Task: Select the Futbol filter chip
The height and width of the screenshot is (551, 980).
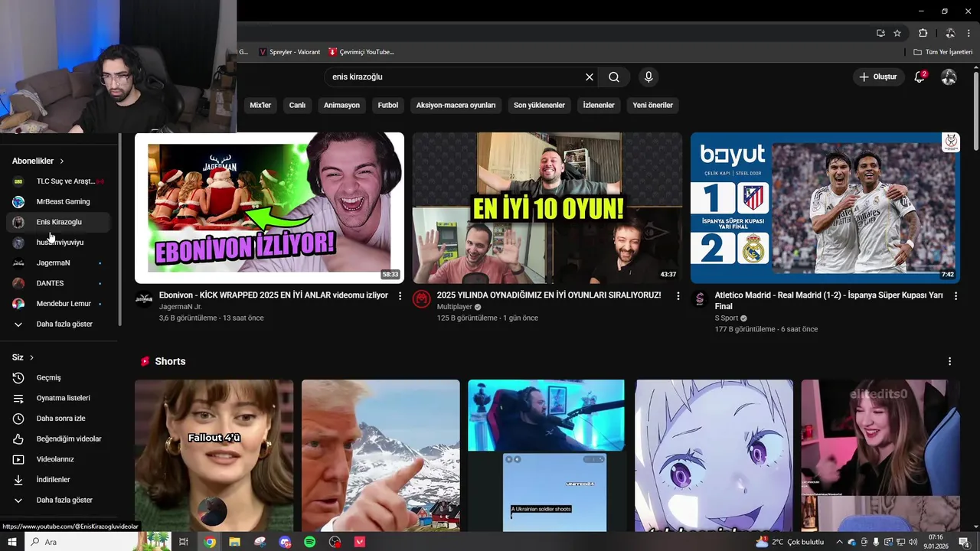Action: point(388,105)
